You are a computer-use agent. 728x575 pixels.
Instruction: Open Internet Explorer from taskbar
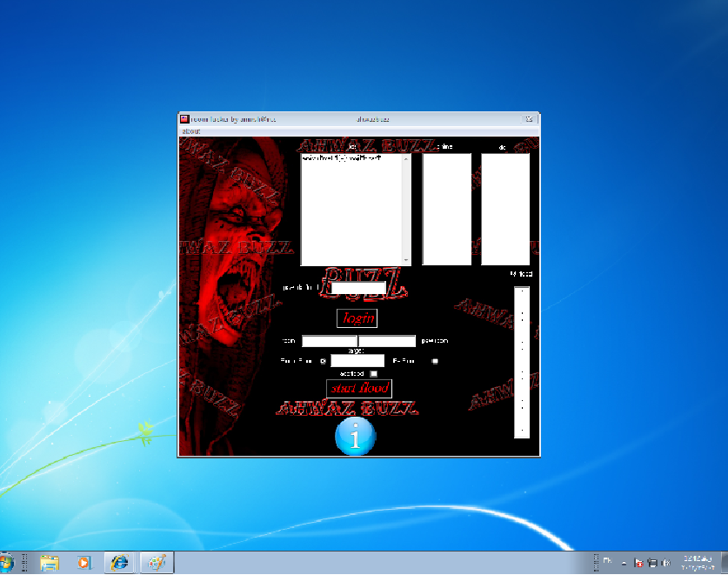(x=119, y=563)
